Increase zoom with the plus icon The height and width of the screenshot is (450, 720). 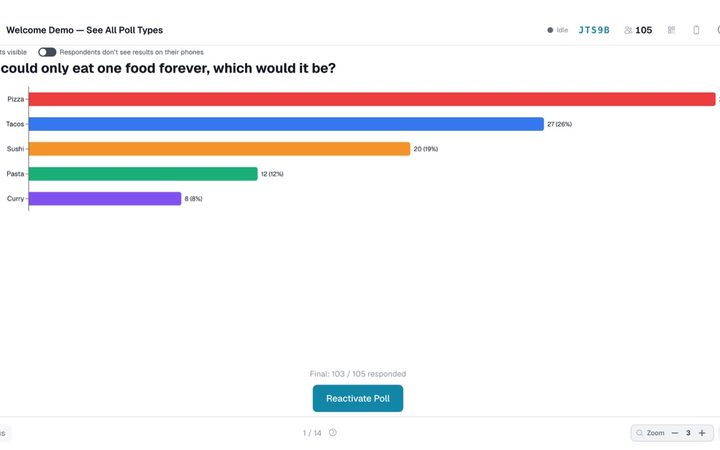click(702, 433)
